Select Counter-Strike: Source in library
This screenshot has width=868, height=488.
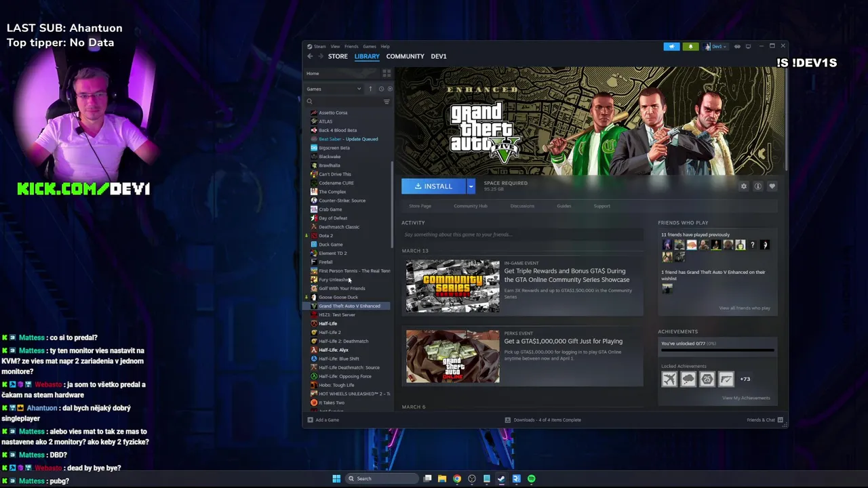pos(342,201)
